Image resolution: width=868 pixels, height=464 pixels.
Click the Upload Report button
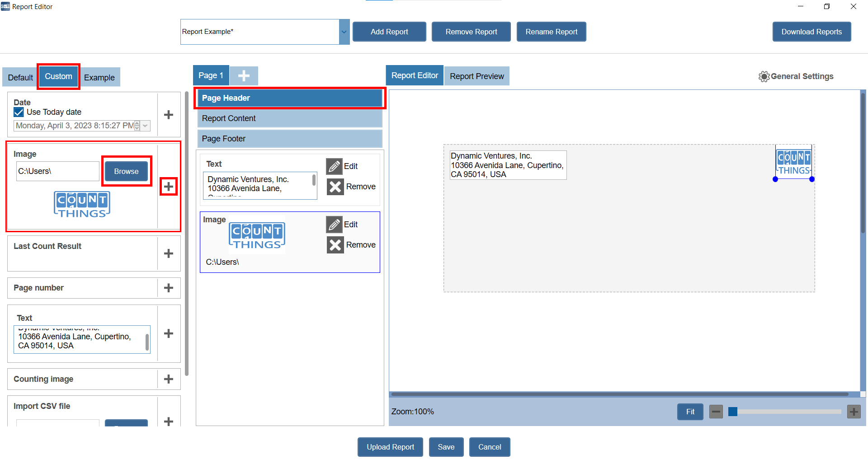(390, 447)
